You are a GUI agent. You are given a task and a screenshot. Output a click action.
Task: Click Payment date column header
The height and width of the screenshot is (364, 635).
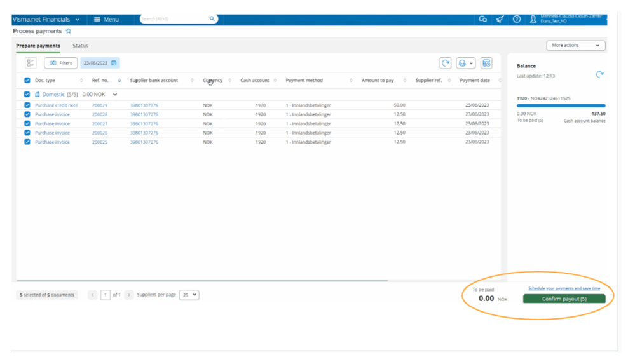click(475, 80)
